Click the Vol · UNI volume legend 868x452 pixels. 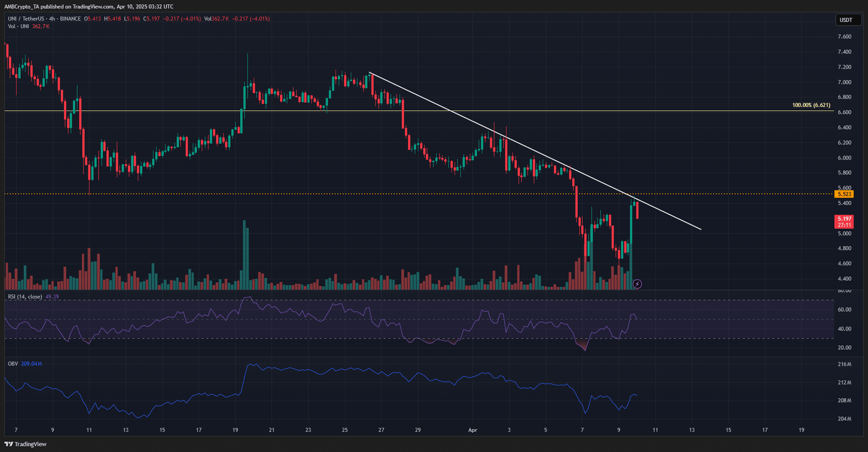18,27
